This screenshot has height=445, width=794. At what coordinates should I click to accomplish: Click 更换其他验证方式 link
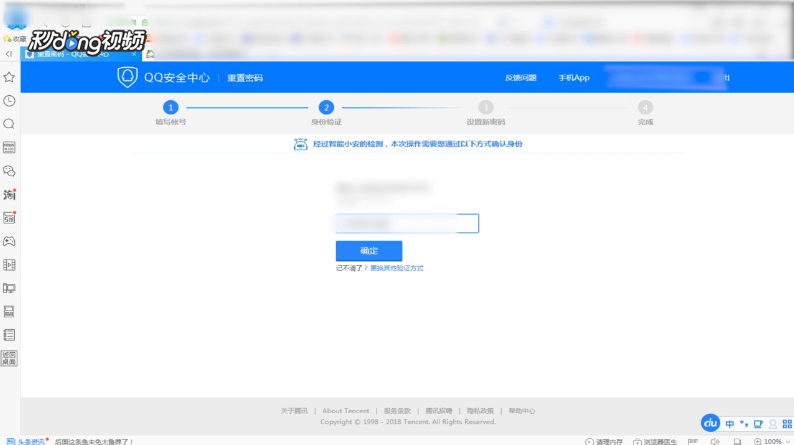(x=396, y=268)
